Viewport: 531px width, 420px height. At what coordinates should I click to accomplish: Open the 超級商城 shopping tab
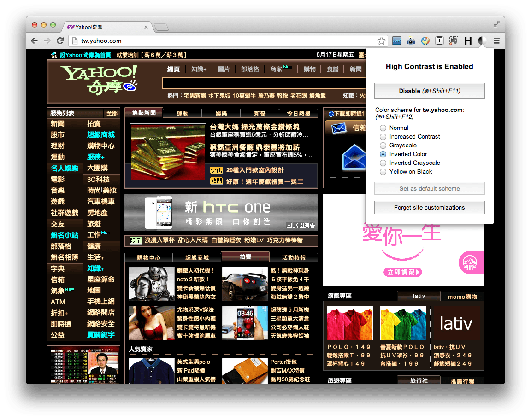tap(197, 257)
